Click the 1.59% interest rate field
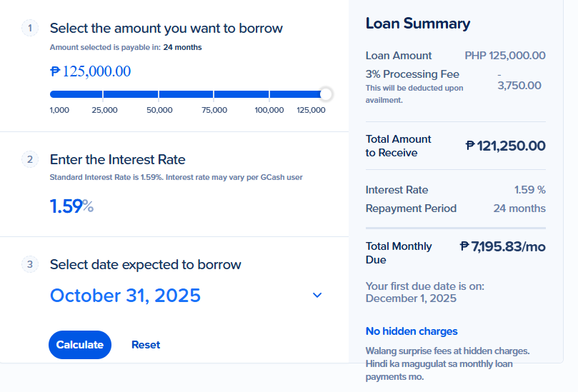This screenshot has width=578, height=392. [71, 206]
